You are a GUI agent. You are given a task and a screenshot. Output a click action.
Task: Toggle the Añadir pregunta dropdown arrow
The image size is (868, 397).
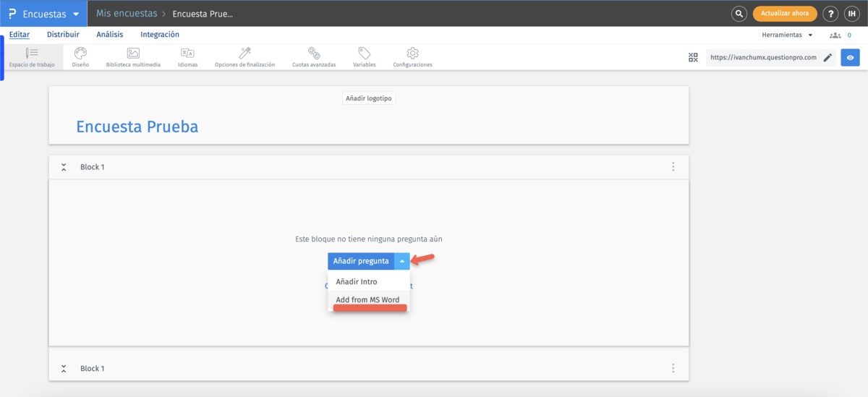[402, 261]
